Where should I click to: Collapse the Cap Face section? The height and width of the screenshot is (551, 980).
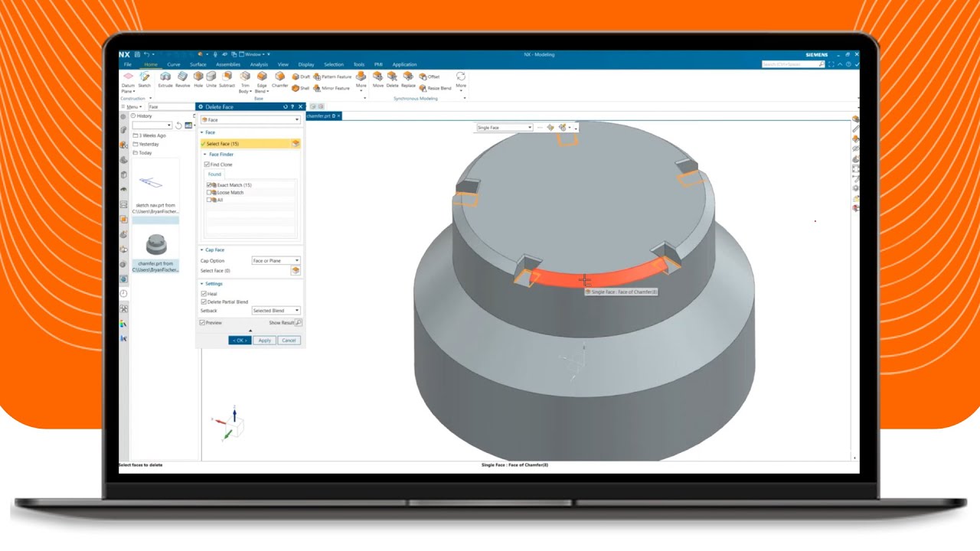click(x=202, y=250)
